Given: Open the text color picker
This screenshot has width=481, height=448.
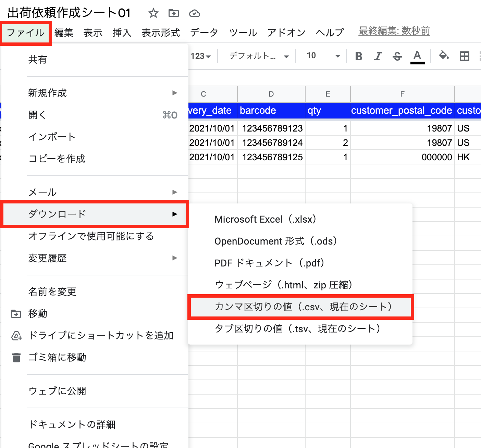Looking at the screenshot, I should 417,56.
